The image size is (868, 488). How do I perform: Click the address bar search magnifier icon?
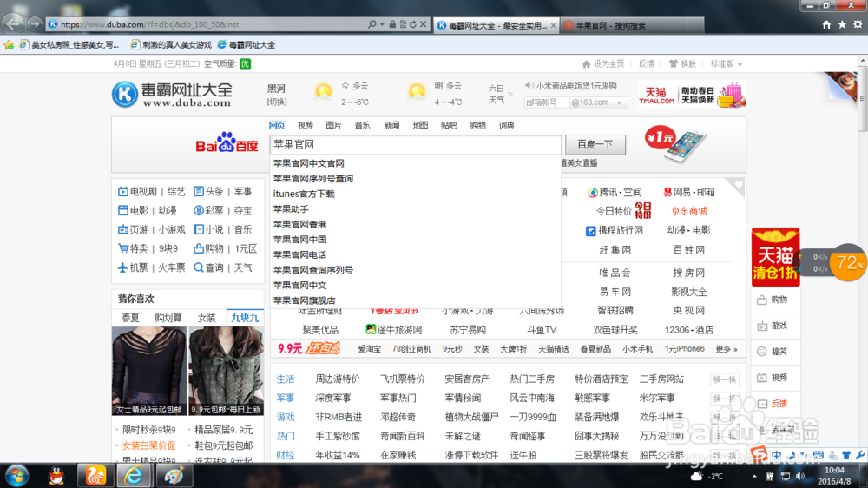372,24
